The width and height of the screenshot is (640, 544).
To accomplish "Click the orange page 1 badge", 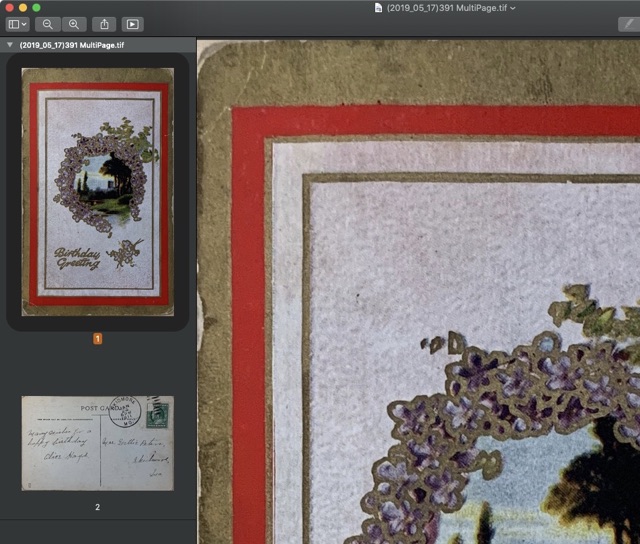I will [98, 339].
